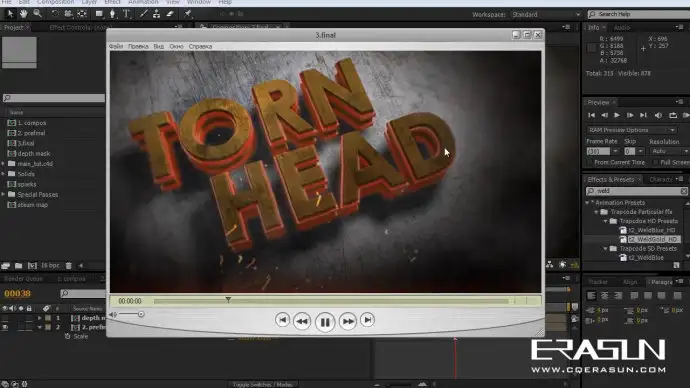
Task: Open Workspace Standard dropdown
Action: tap(546, 15)
